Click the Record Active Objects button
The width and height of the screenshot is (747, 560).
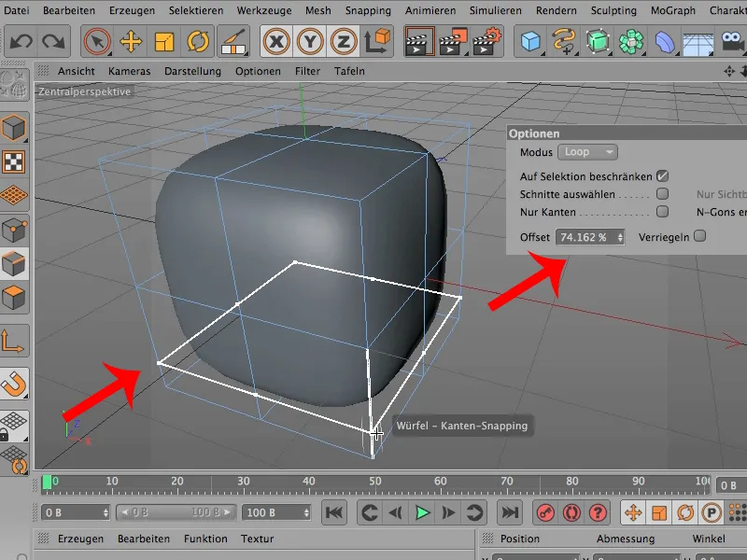[x=545, y=512]
